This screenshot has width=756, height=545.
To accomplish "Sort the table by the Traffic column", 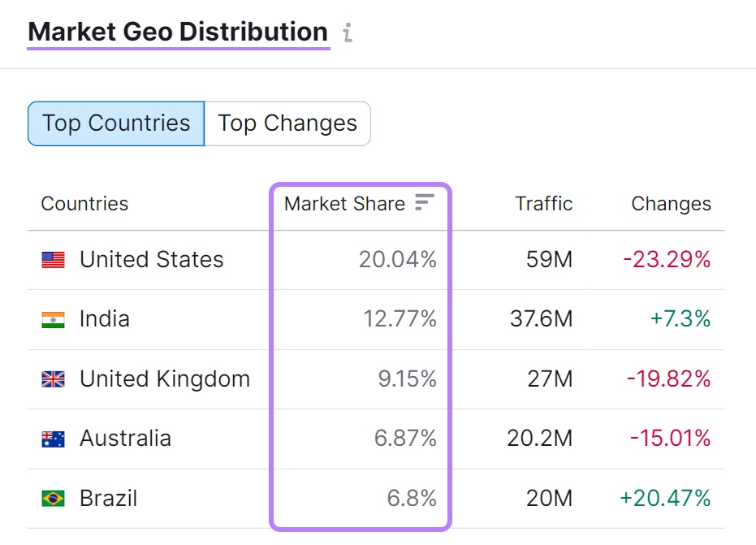I will point(542,204).
